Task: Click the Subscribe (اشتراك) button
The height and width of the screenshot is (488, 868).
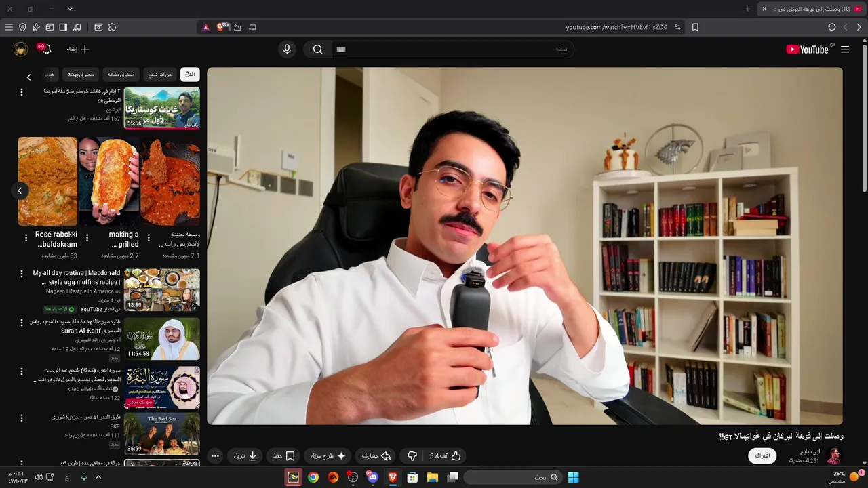Action: [x=763, y=455]
